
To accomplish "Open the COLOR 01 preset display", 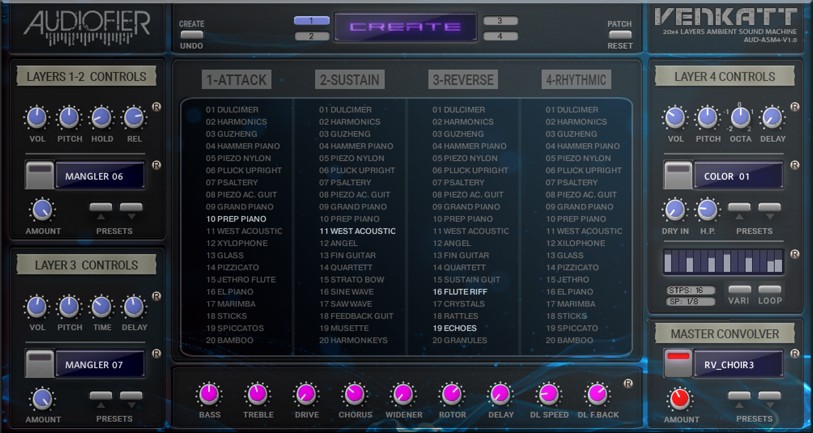I will 738,176.
